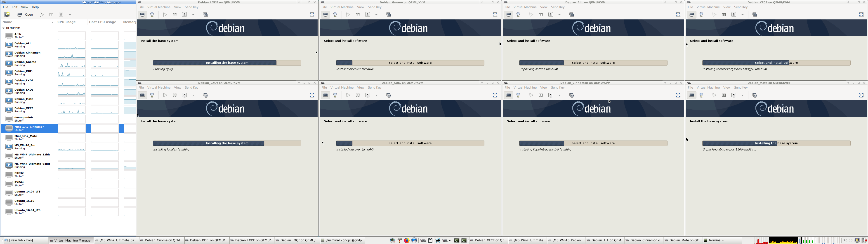Toggle pause in the Debian_Cinnamon window

tap(541, 95)
